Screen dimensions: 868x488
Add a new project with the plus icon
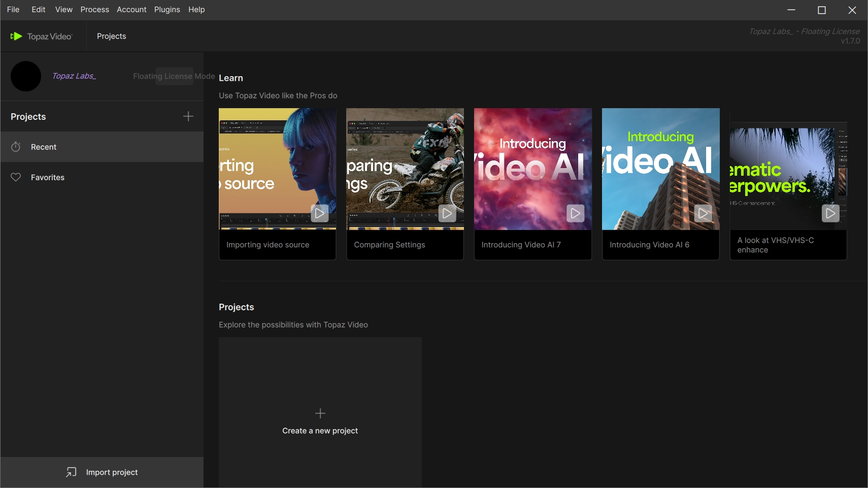point(188,116)
